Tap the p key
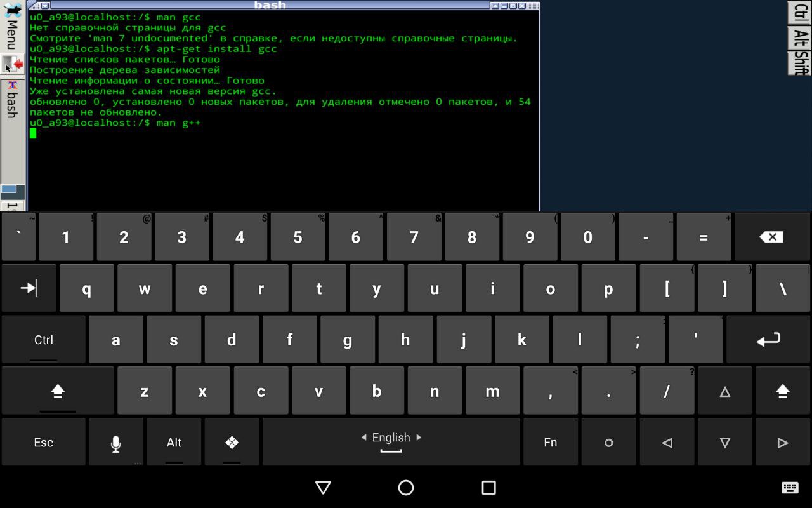Screen dimensions: 812x508 [x=608, y=288]
